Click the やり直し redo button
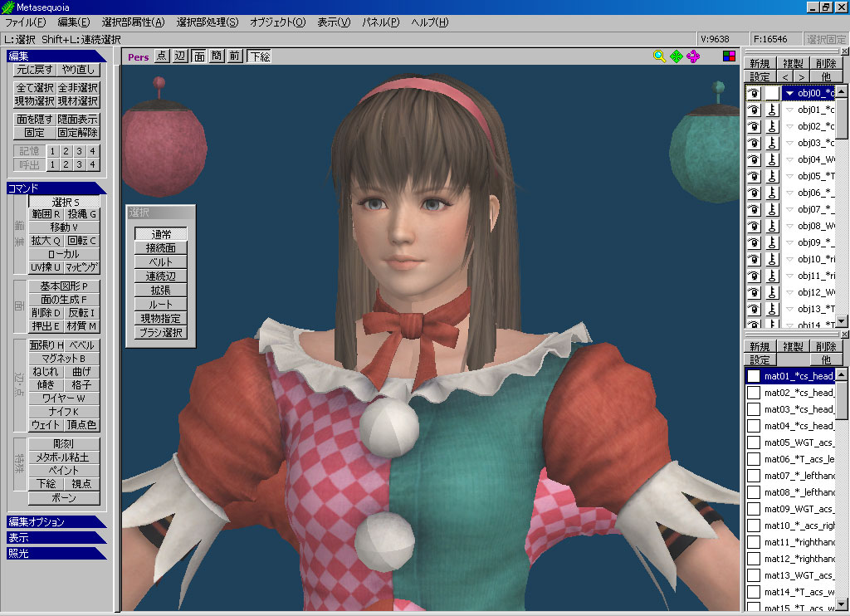 pyautogui.click(x=78, y=70)
